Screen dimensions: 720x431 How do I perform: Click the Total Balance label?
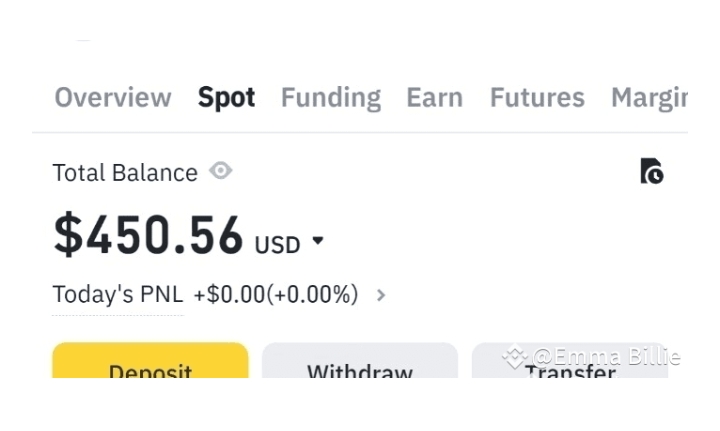[125, 173]
